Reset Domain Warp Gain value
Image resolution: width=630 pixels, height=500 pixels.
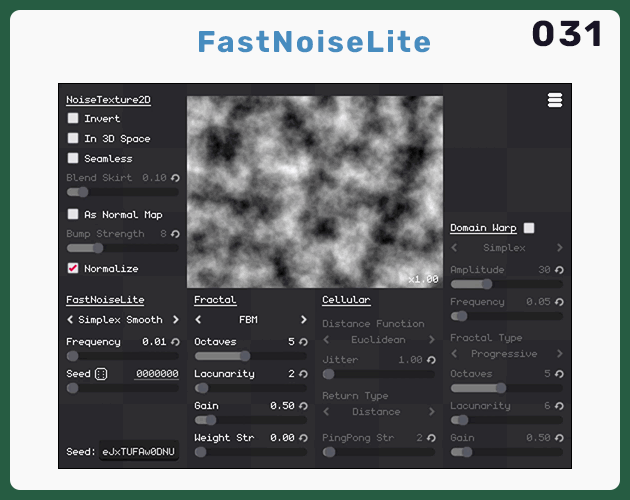[x=559, y=438]
